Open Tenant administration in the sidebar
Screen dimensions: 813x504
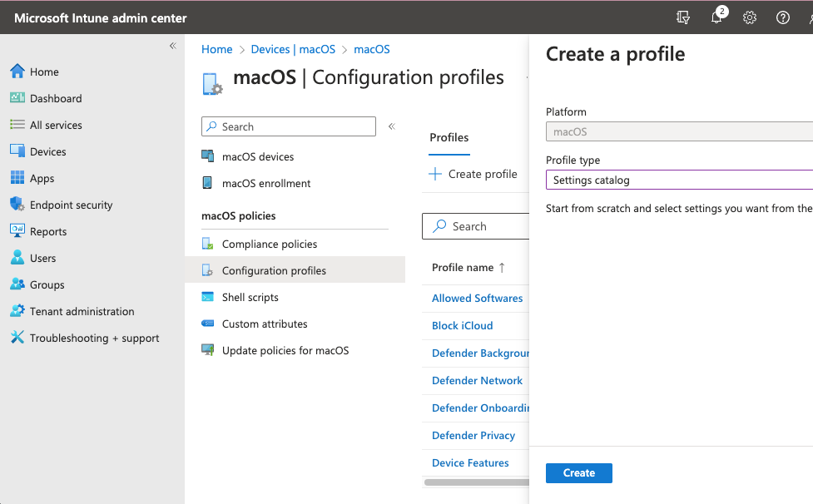pyautogui.click(x=82, y=311)
